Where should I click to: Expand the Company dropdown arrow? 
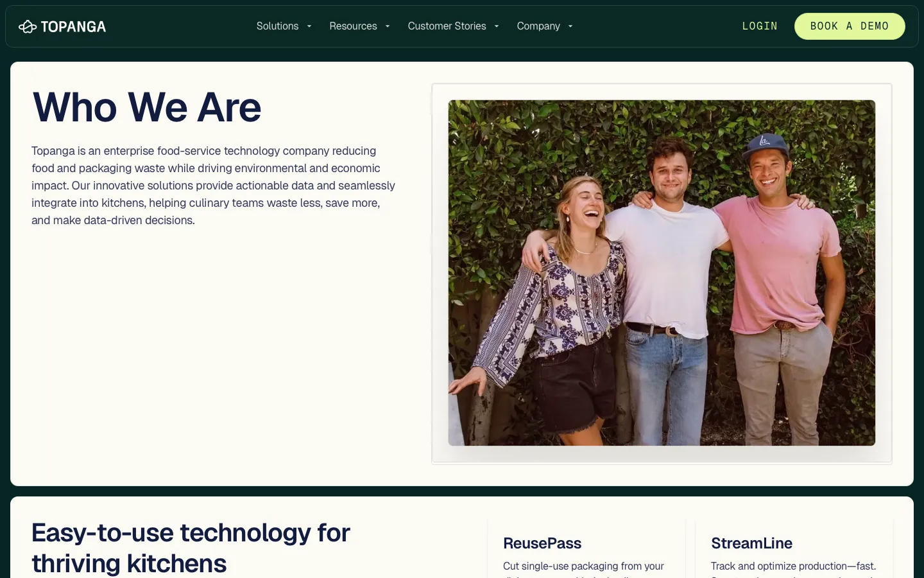point(570,26)
